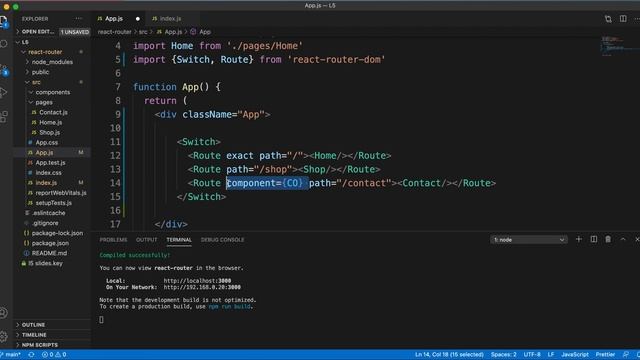Open the Debug Console tab
Screen dimensions: 640x360
tap(222, 240)
